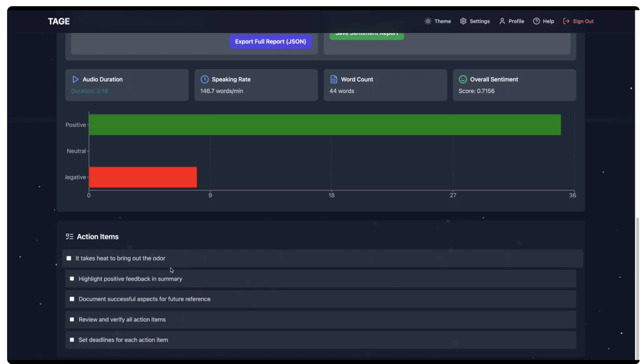Click the Help question mark icon
The image size is (644, 364).
536,21
